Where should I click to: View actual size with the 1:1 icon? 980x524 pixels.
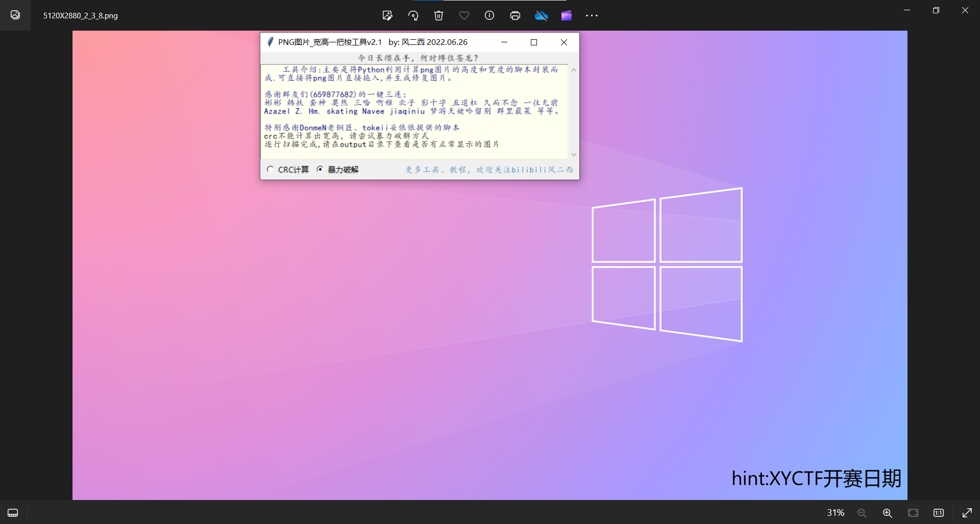coord(939,513)
